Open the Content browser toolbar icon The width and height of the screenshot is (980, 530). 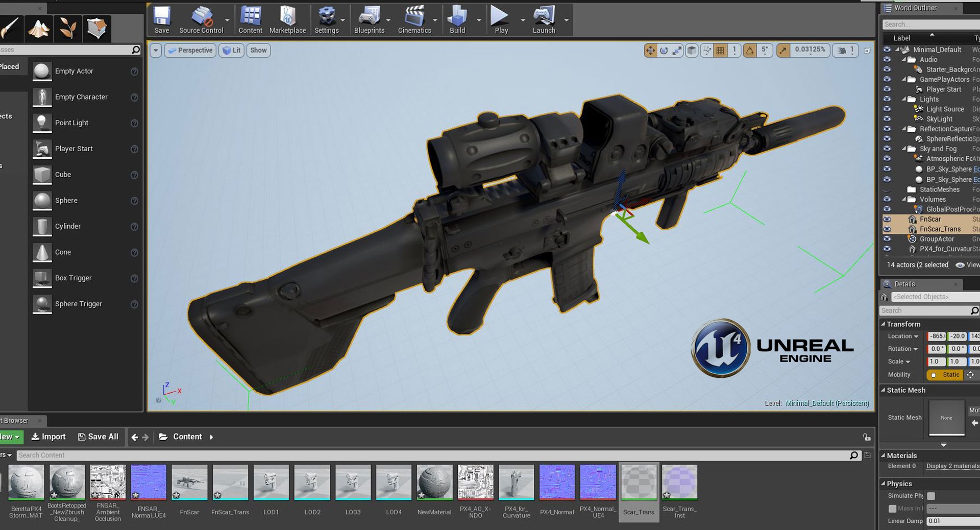[x=250, y=20]
